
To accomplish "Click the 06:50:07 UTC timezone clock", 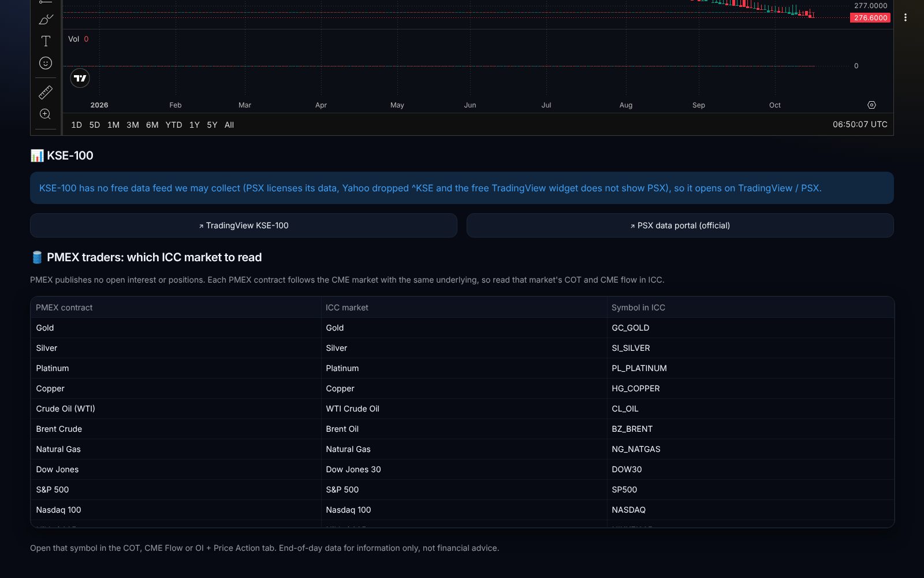I will coord(860,124).
